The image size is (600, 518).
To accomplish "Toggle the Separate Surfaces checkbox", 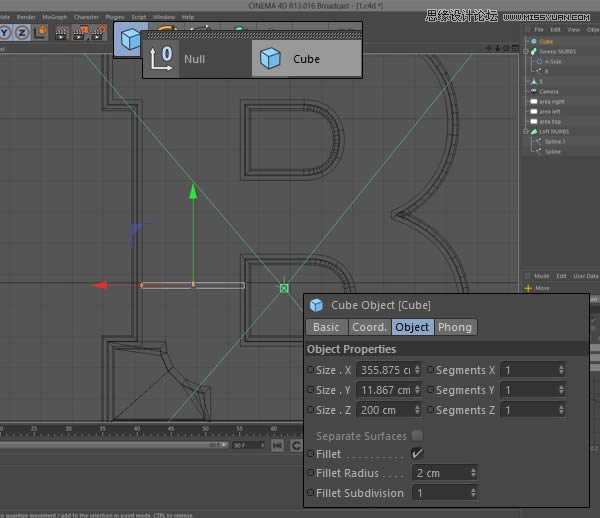I will 417,436.
